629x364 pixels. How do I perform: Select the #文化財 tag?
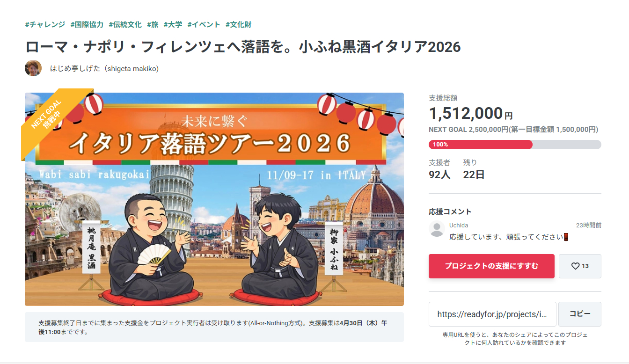239,24
